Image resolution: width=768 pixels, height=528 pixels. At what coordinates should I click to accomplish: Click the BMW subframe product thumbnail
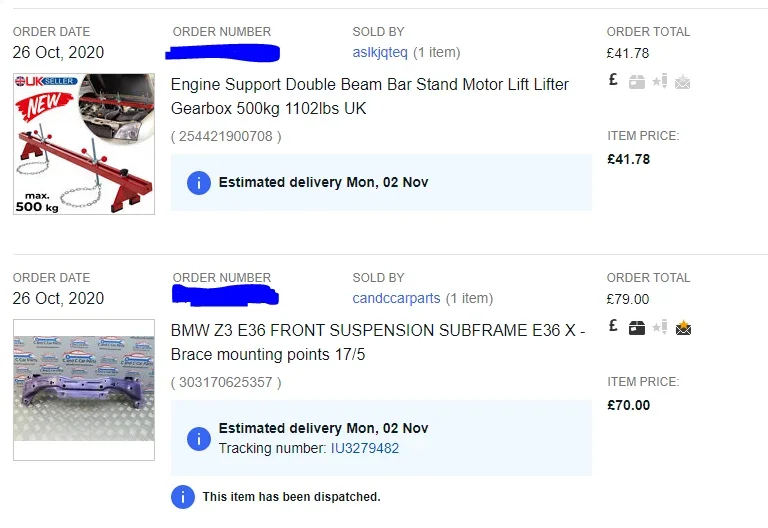tap(84, 390)
